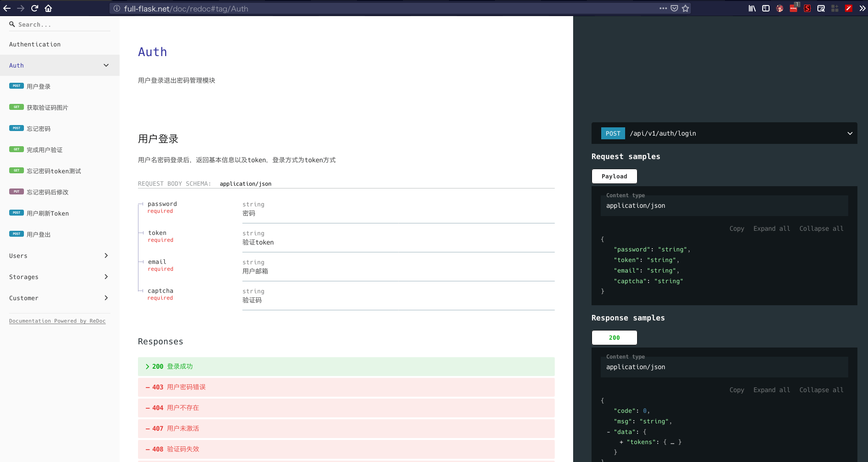Image resolution: width=868 pixels, height=462 pixels.
Task: Open the red password manager extension
Action: [x=793, y=8]
